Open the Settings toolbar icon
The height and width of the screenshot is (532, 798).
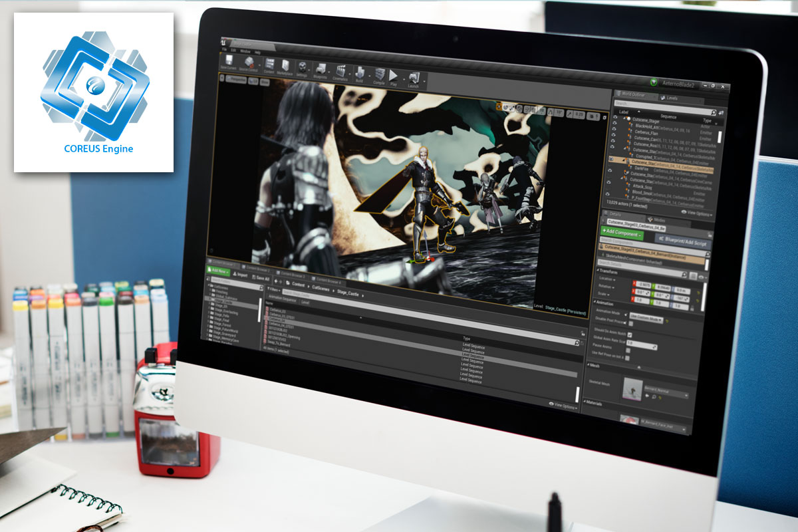point(301,68)
